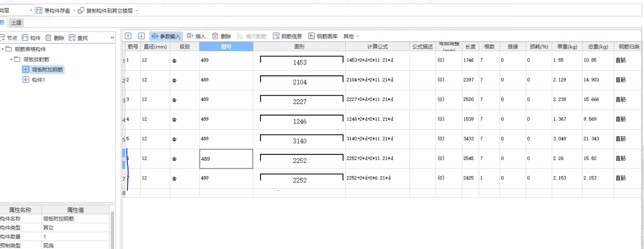Click total weight cell 21.343
This screenshot has height=249, width=644.
tap(598, 139)
